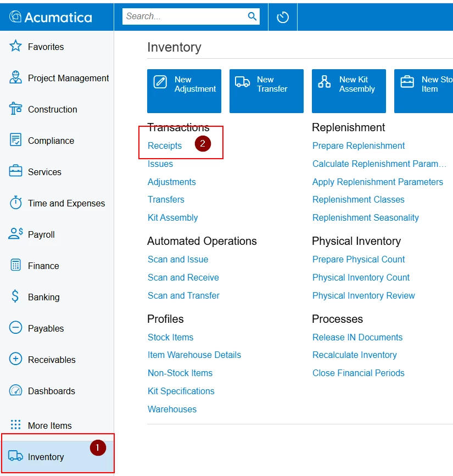This screenshot has width=453, height=476.
Task: Click the New Kit Assembly tile
Action: pos(349,91)
